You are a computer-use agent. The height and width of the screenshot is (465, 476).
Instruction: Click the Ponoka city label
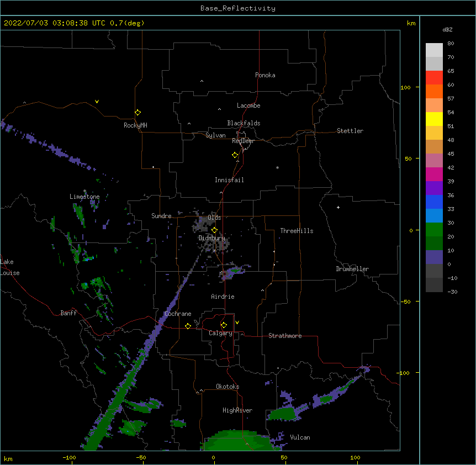[x=265, y=75]
